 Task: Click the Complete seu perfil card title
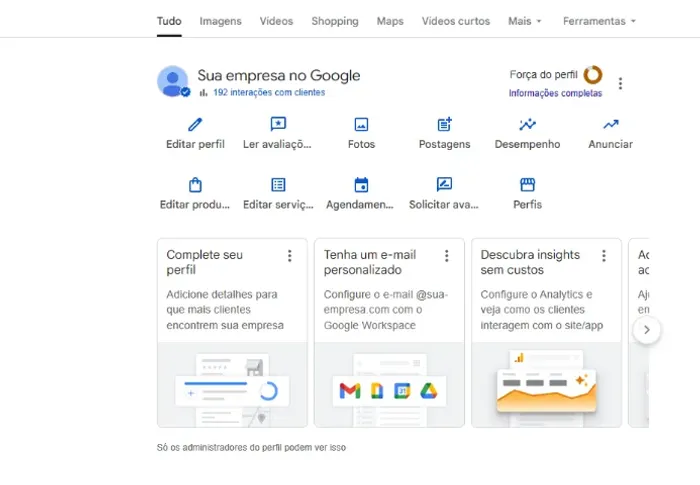point(204,262)
